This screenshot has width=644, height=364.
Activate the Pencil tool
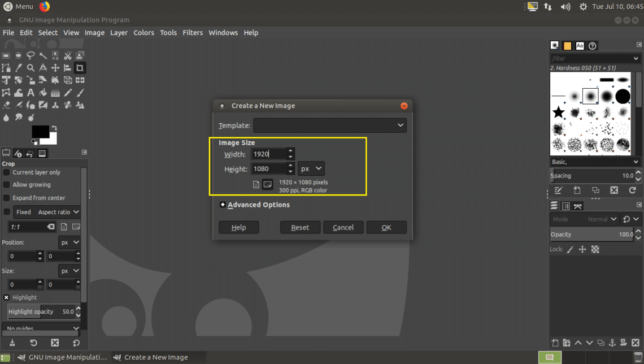click(68, 93)
